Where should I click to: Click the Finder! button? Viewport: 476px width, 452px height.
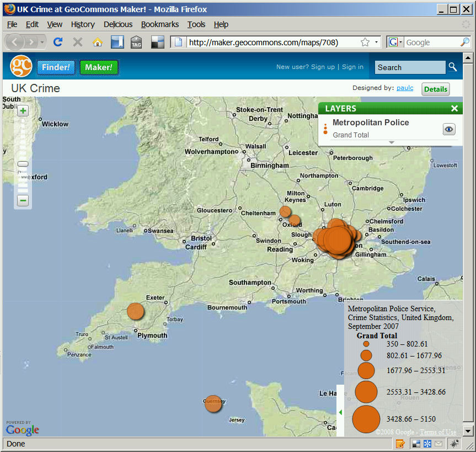pyautogui.click(x=56, y=67)
